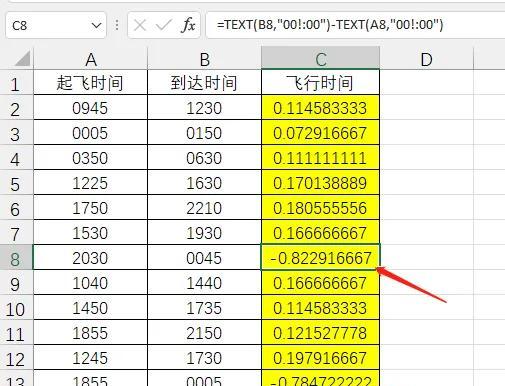Select cell showing 0.197916667
505x386 pixels.
tap(320, 358)
